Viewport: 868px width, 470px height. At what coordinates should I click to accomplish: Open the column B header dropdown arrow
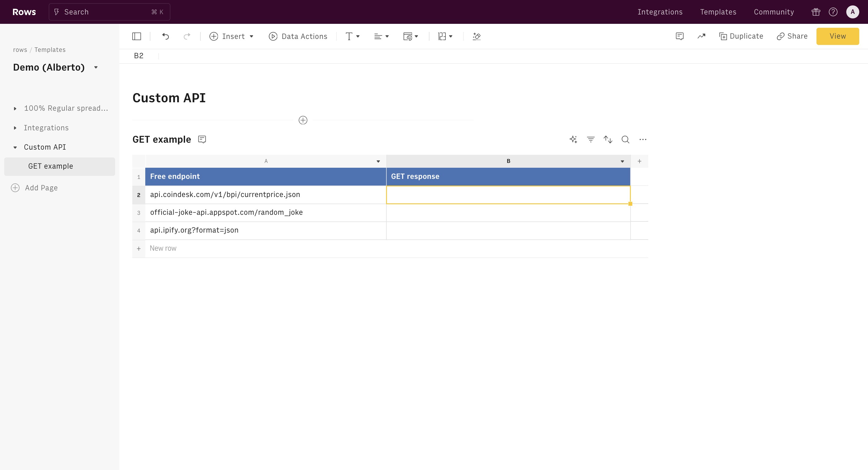point(622,161)
